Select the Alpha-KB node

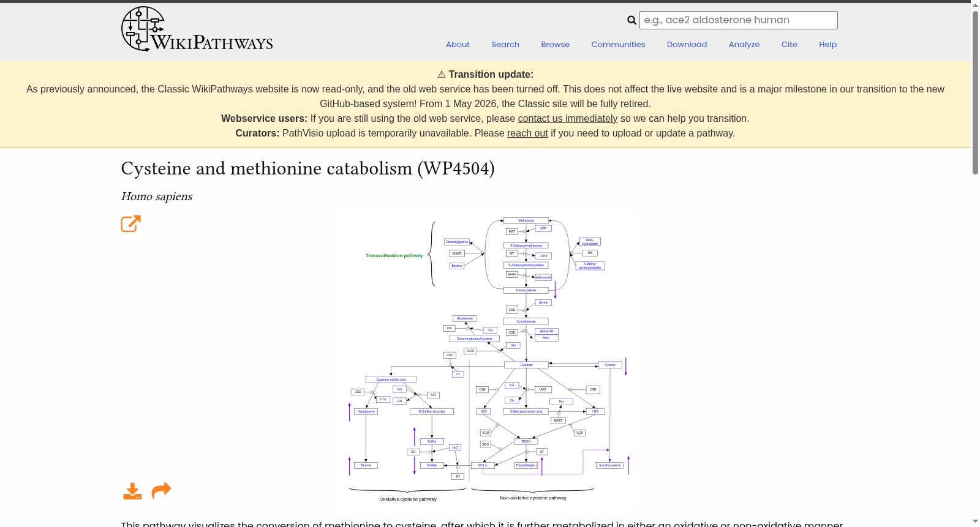point(546,331)
